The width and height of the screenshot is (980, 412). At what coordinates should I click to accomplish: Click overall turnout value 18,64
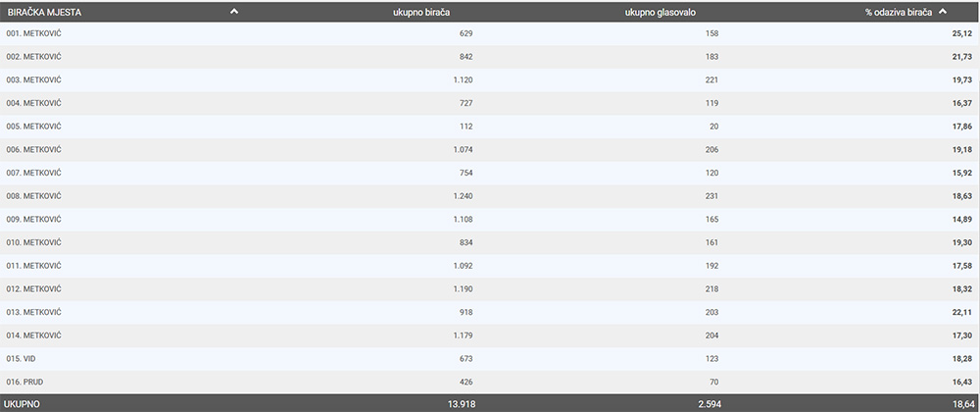[x=959, y=403]
